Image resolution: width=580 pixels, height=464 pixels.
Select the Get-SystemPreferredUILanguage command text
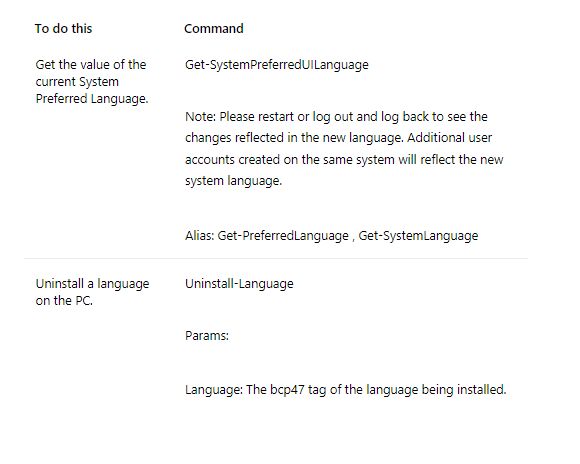point(277,65)
